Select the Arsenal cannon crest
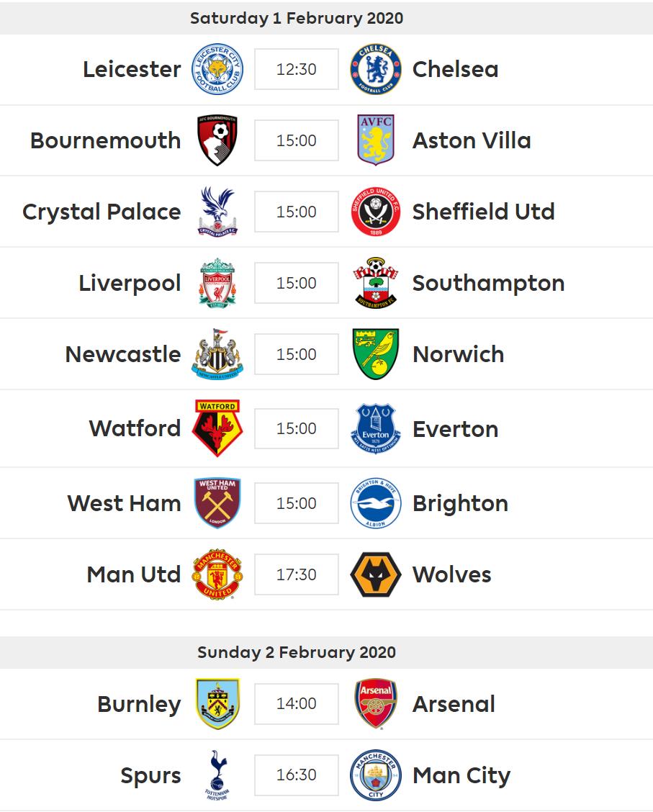Image resolution: width=653 pixels, height=812 pixels. 375,703
